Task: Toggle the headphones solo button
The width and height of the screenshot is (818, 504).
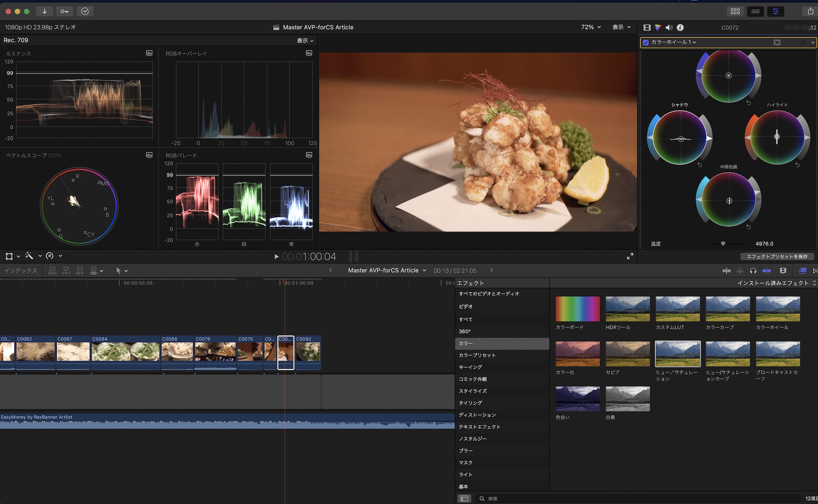Action: pos(753,271)
